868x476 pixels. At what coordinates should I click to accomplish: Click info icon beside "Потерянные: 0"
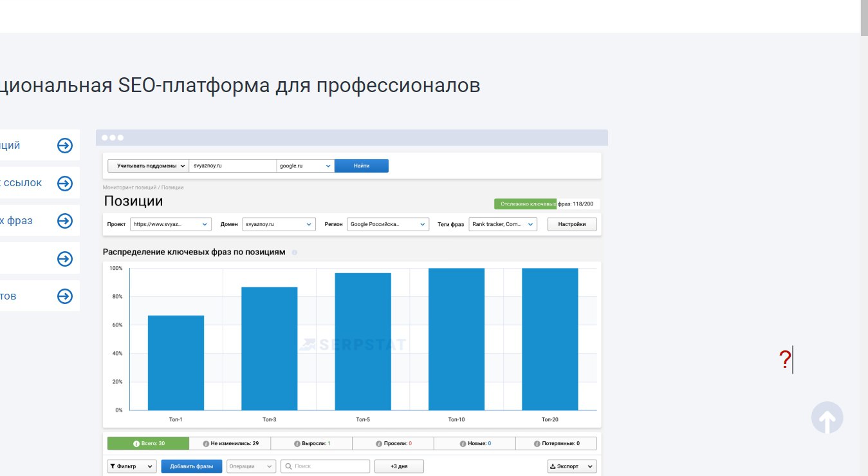tap(536, 444)
